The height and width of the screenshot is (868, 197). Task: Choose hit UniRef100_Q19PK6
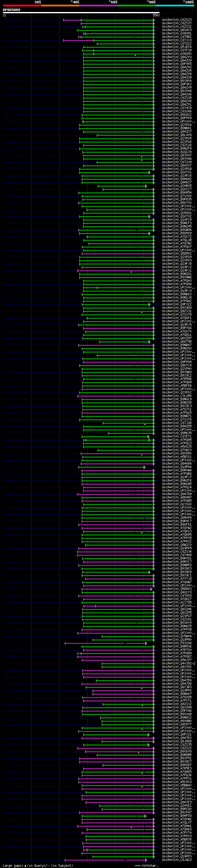177,467
